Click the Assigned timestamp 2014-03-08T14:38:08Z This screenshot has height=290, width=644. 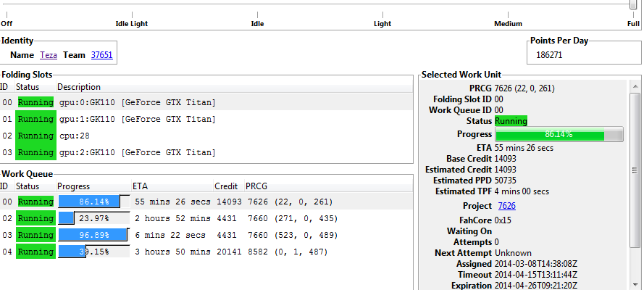535,264
